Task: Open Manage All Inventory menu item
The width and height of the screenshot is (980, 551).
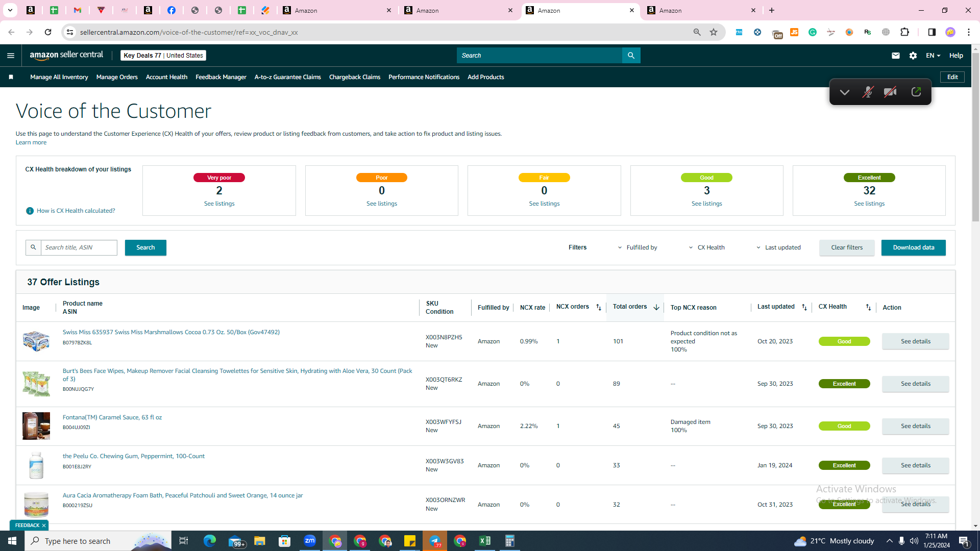Action: click(x=59, y=77)
